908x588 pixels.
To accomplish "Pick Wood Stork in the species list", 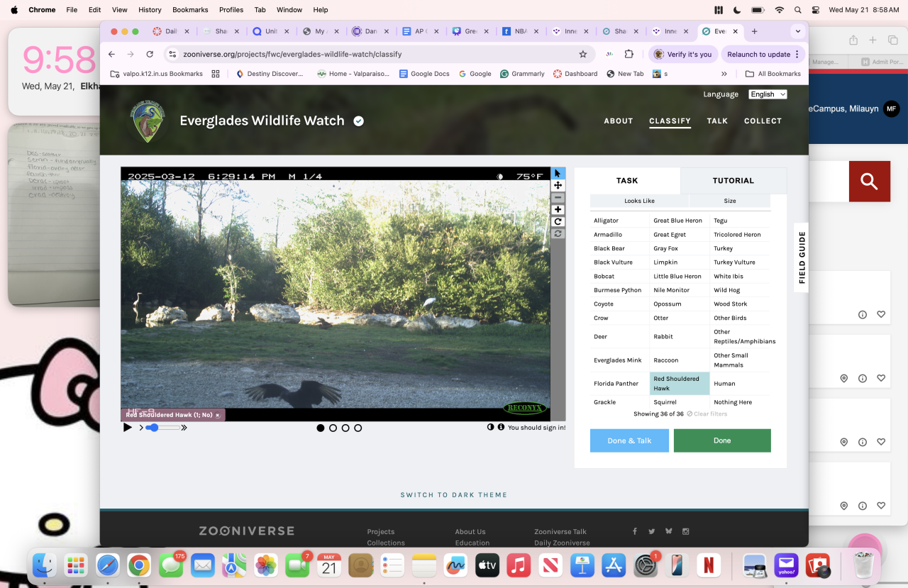I will (741, 304).
